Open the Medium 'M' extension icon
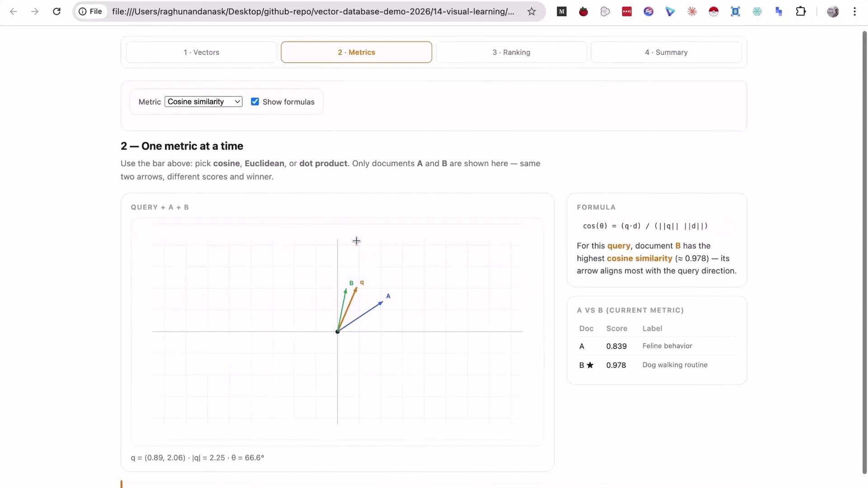 click(561, 12)
